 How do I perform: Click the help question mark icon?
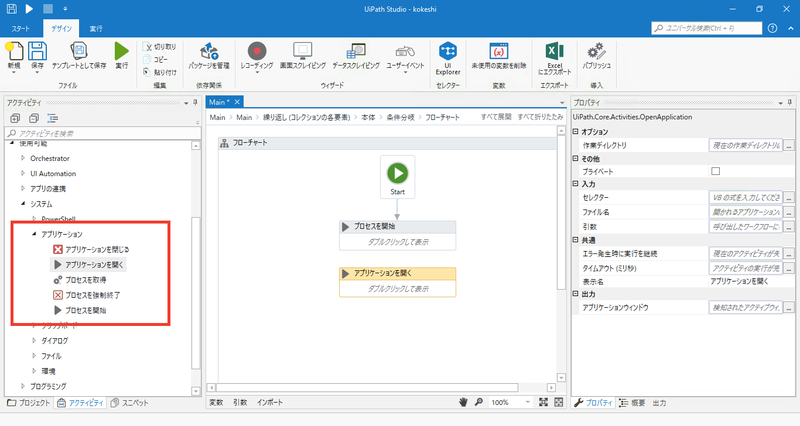[772, 28]
